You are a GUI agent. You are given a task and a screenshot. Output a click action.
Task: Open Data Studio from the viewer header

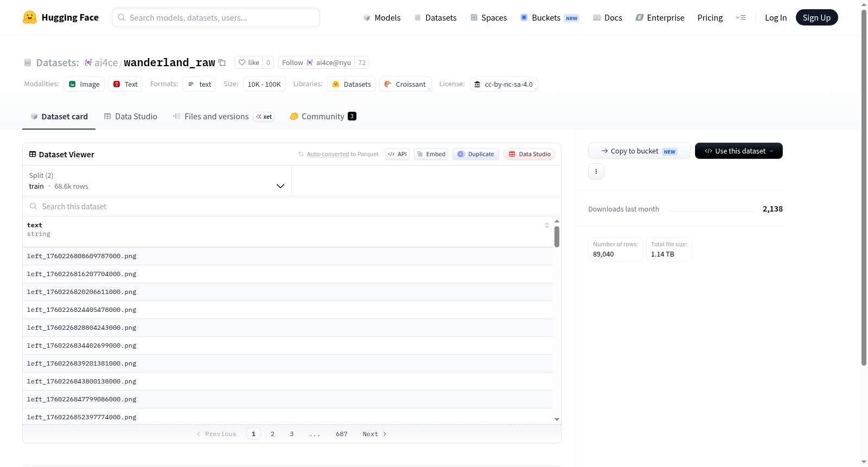tap(529, 154)
